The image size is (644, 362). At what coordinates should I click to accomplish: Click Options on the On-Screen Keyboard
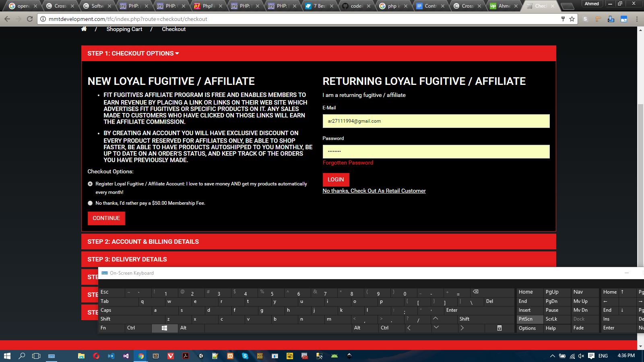(x=530, y=328)
